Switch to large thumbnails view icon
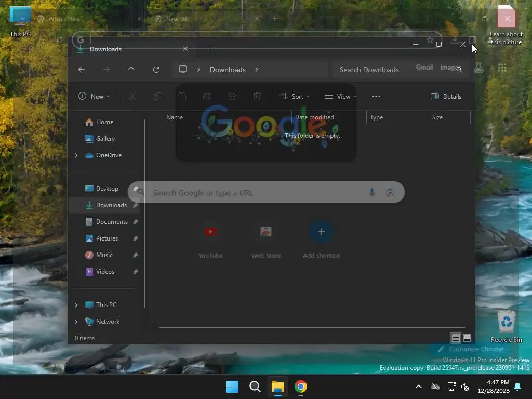The image size is (532, 399). [x=467, y=338]
